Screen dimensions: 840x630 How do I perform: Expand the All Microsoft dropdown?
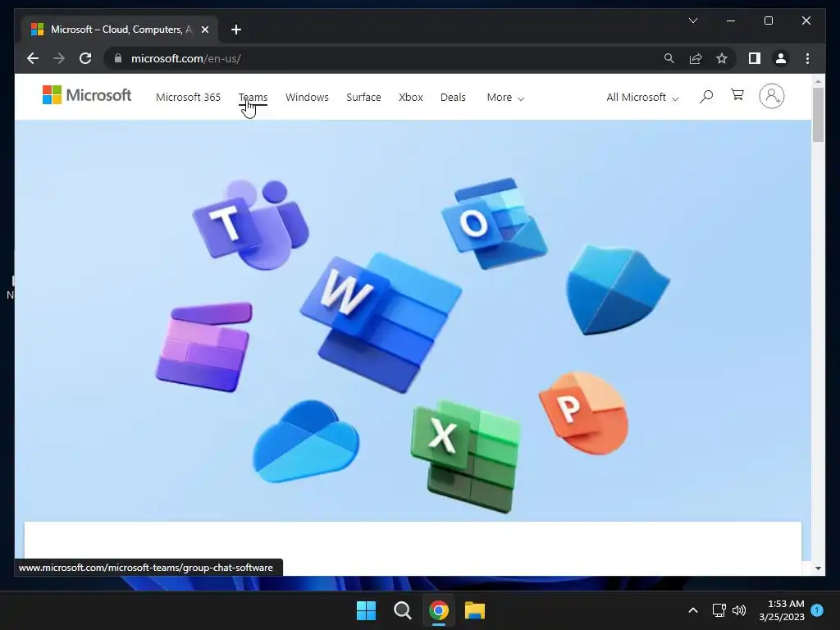pyautogui.click(x=642, y=98)
